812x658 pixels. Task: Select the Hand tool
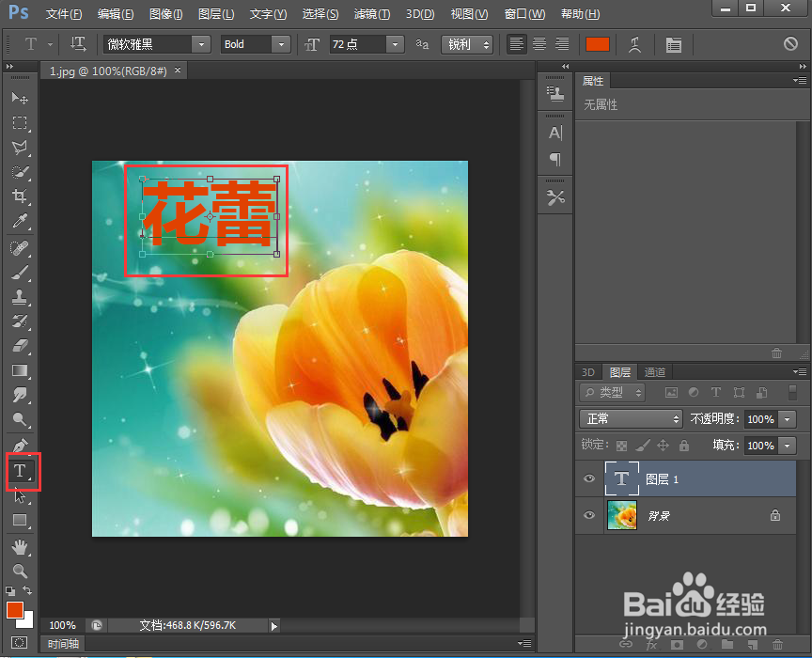(x=20, y=546)
